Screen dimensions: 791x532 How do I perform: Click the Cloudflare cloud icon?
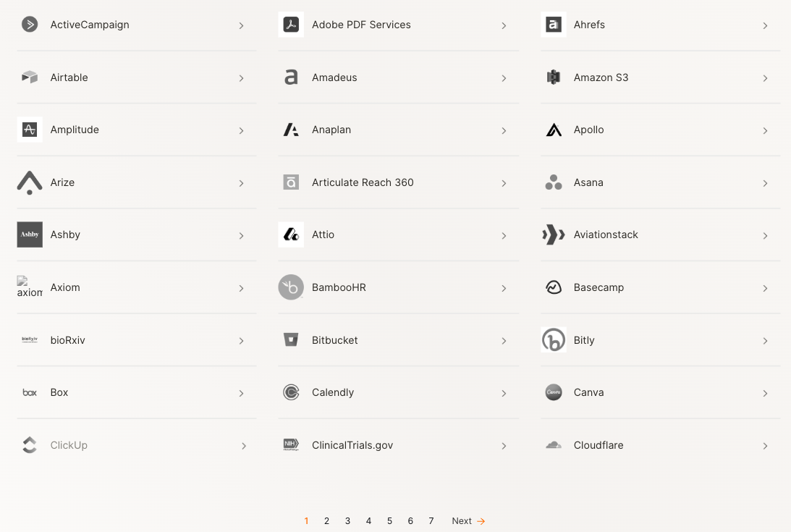[x=554, y=444]
